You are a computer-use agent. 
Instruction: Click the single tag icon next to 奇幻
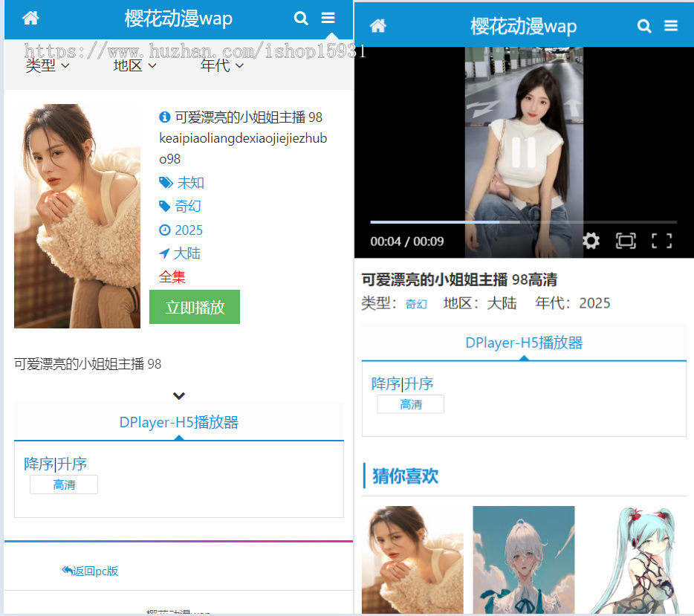click(x=165, y=206)
